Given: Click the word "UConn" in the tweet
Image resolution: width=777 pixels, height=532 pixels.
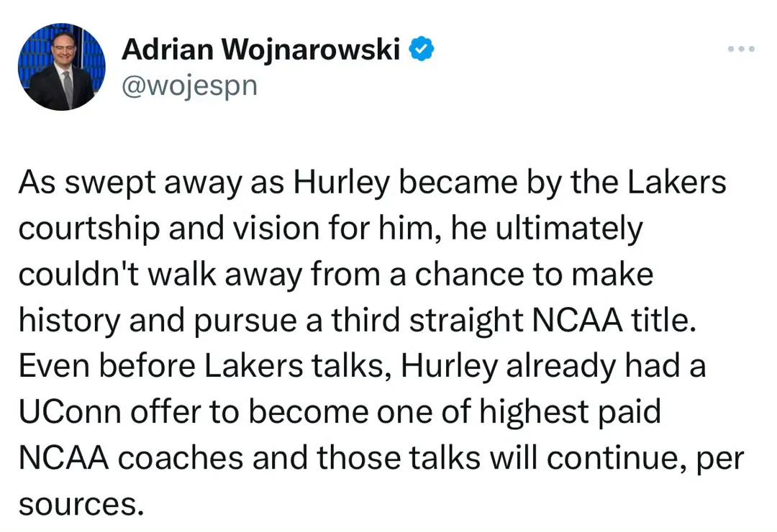Looking at the screenshot, I should [x=70, y=411].
